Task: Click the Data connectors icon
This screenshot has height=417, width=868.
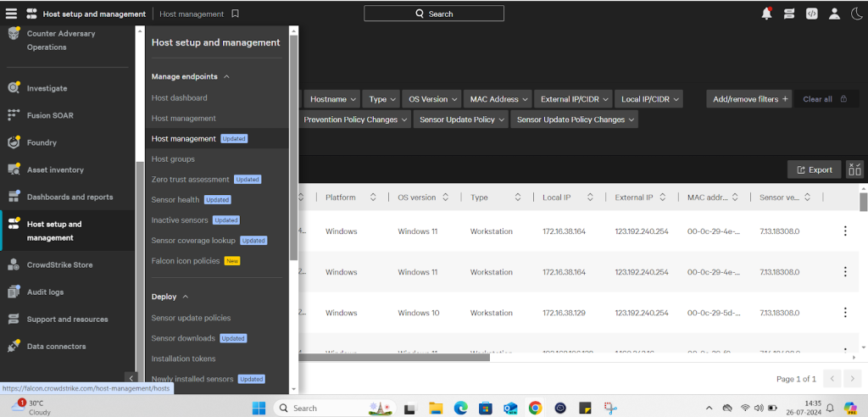Action: (14, 346)
